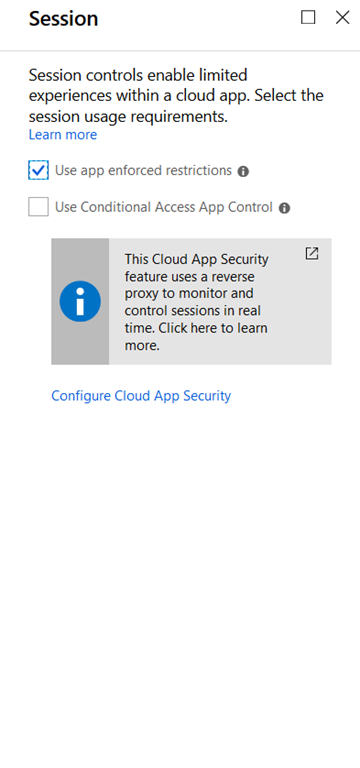Select the Session heading title
The width and height of the screenshot is (360, 768).
coord(63,19)
